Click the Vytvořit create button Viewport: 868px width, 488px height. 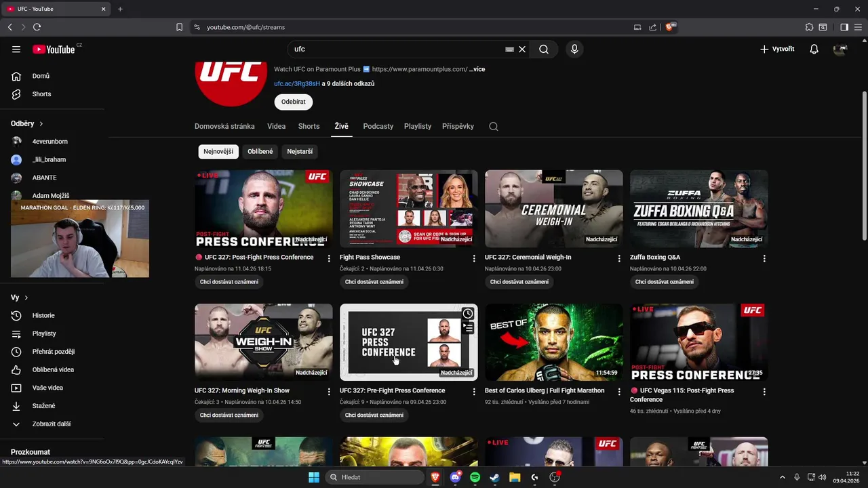pos(777,49)
